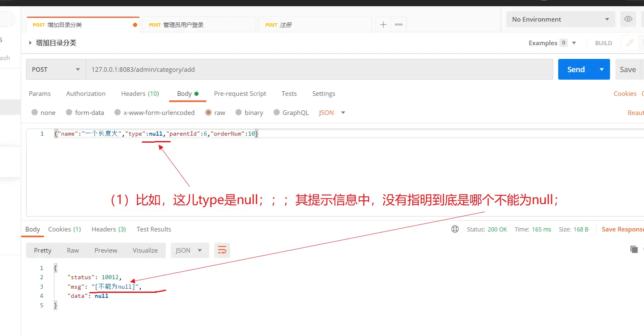Choose the binary body type
This screenshot has width=644, height=336.
(239, 112)
